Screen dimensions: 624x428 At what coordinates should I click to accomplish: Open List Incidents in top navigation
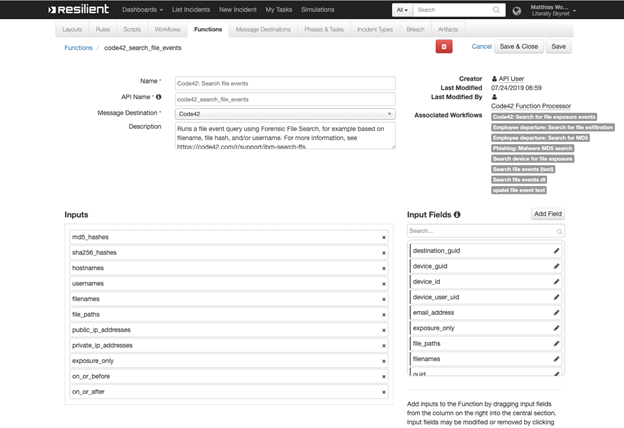191,10
